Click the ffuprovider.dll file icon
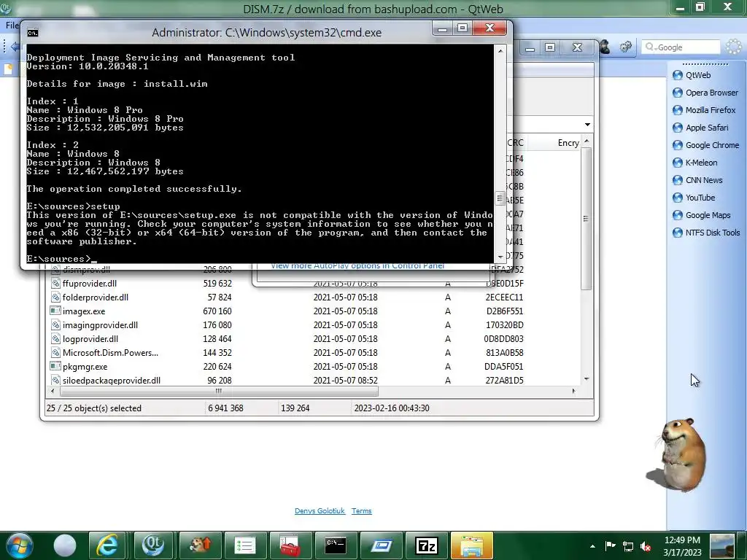The height and width of the screenshot is (560, 747). point(55,284)
